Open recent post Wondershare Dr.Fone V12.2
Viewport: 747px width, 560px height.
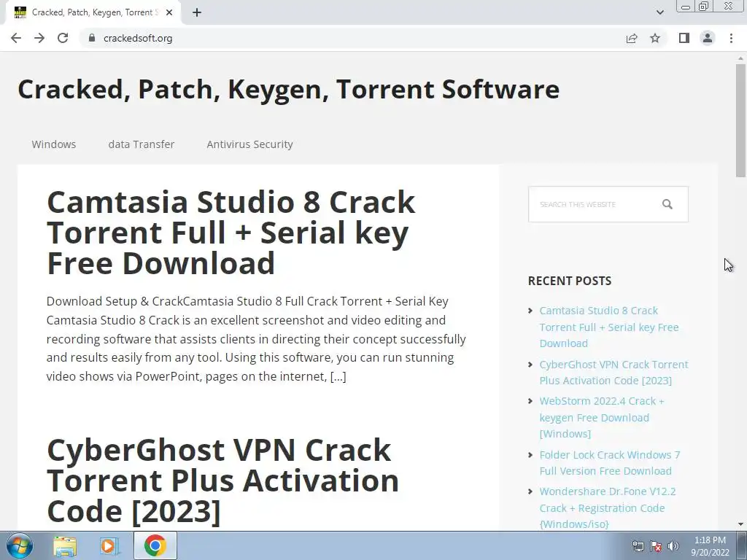point(608,507)
